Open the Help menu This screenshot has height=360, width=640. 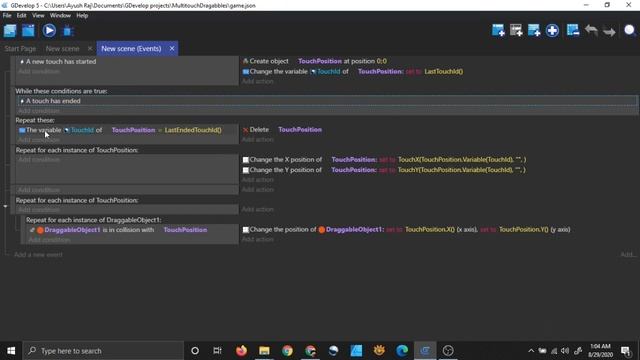[82, 16]
